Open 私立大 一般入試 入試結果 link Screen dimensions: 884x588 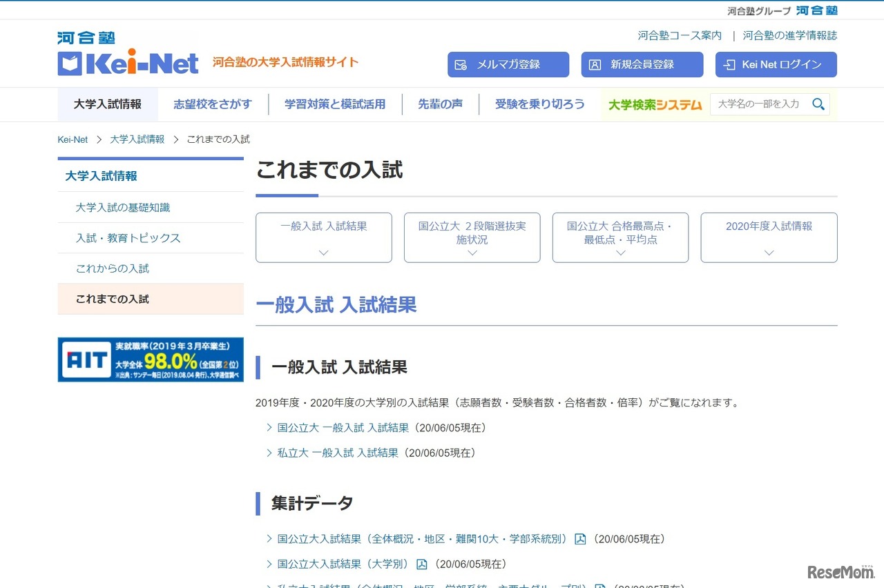coord(338,453)
